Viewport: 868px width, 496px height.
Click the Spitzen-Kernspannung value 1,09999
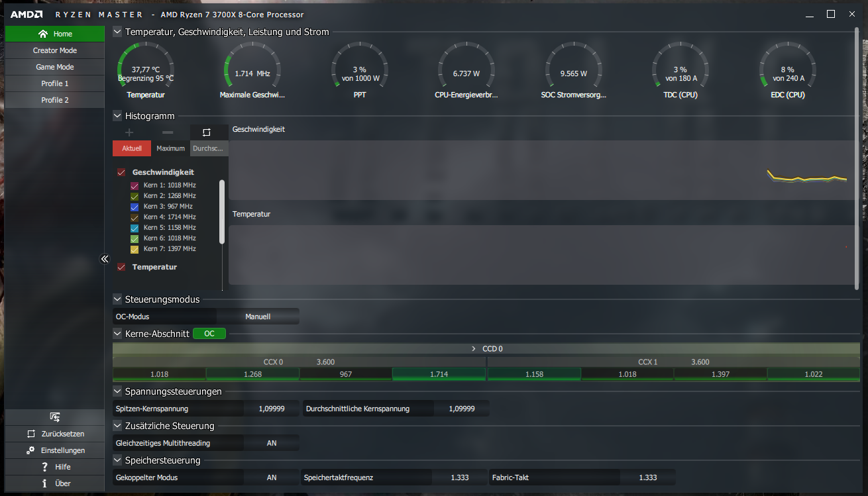coord(272,409)
